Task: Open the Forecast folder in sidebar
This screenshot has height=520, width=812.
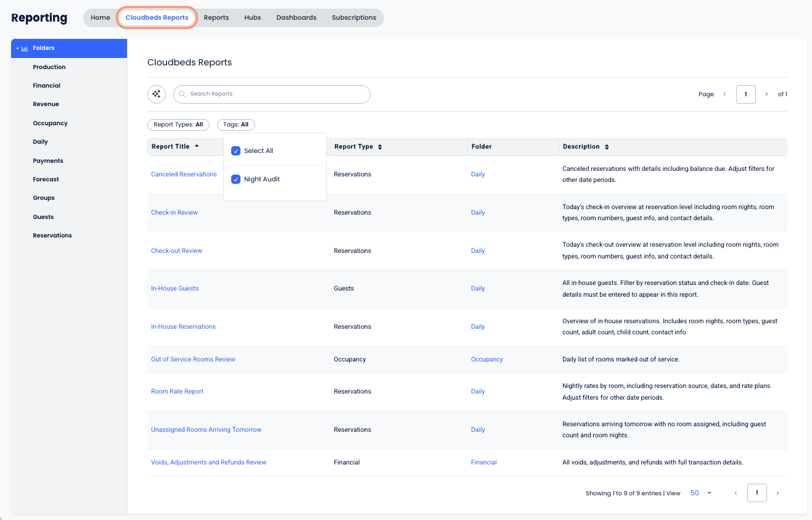Action: (x=46, y=180)
